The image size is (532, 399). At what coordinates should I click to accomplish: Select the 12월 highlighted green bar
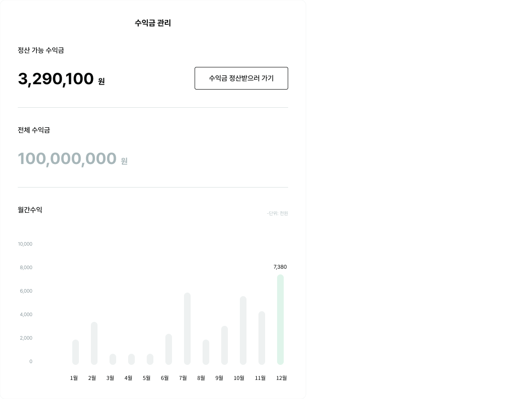[280, 319]
